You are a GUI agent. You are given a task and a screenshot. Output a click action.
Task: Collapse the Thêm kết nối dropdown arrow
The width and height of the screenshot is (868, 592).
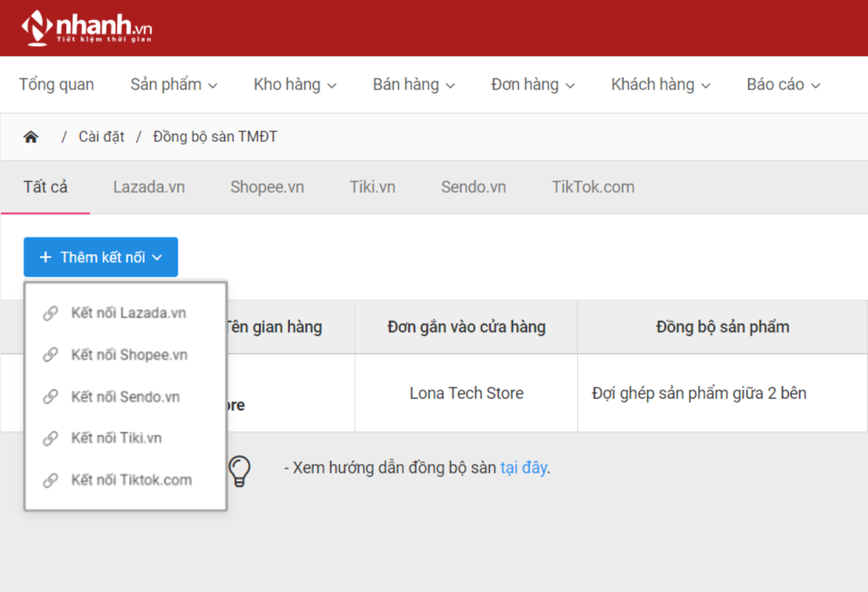pos(158,257)
